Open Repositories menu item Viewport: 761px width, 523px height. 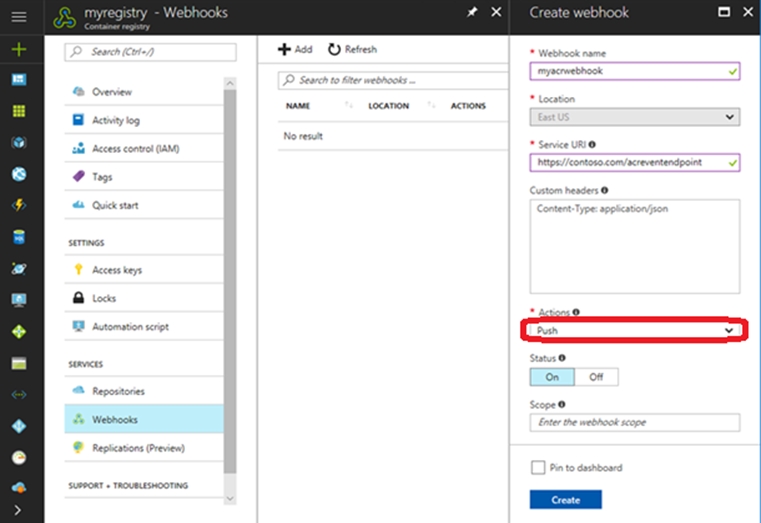(x=118, y=391)
